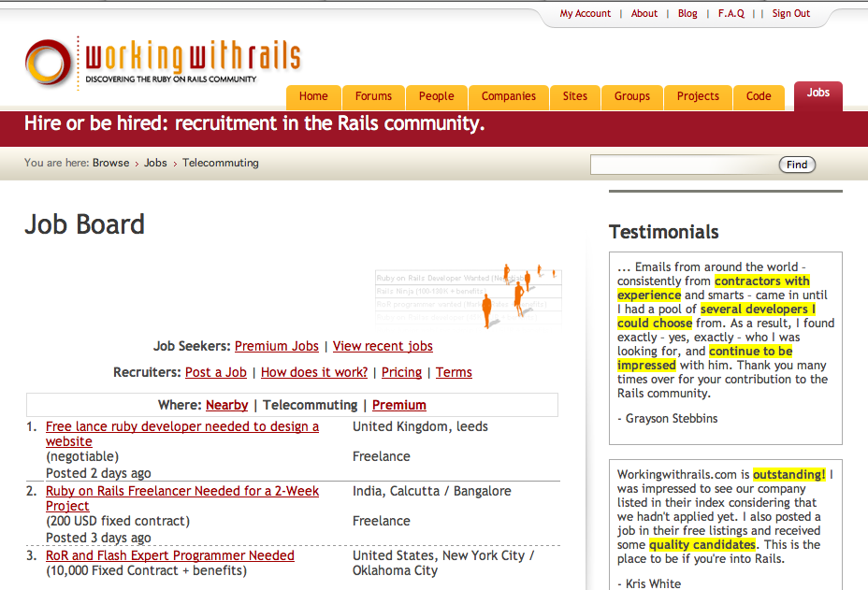Open My Account link
This screenshot has height=590, width=868.
[x=586, y=13]
